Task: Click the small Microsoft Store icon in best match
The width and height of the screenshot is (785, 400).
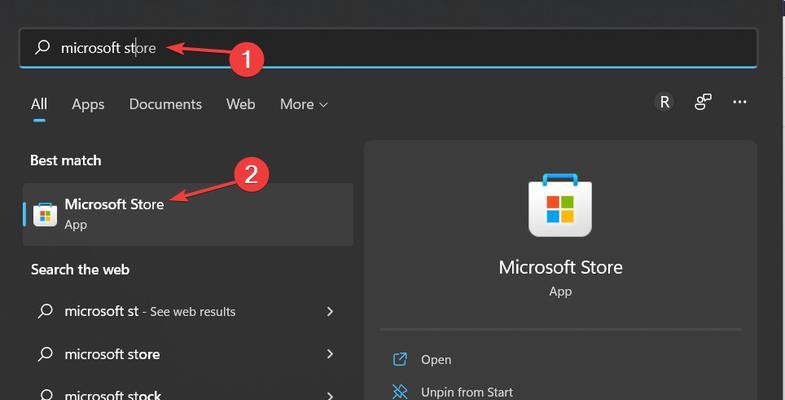Action: click(45, 215)
